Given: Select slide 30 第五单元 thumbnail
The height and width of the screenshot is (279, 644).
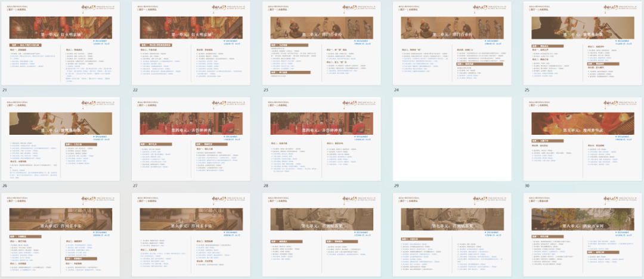Looking at the screenshot, I should point(583,138).
